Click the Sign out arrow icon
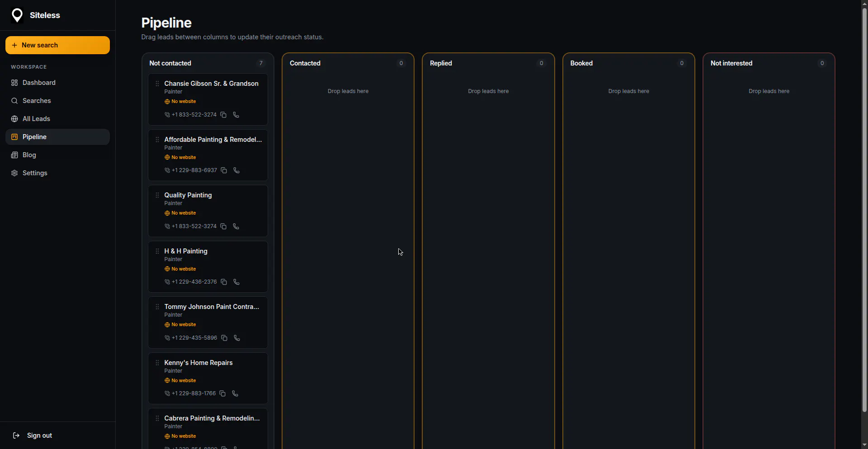Image resolution: width=868 pixels, height=449 pixels. coord(16,435)
